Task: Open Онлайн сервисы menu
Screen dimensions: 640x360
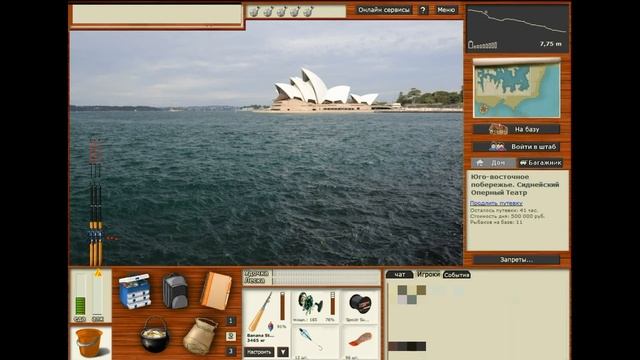Action: point(384,10)
